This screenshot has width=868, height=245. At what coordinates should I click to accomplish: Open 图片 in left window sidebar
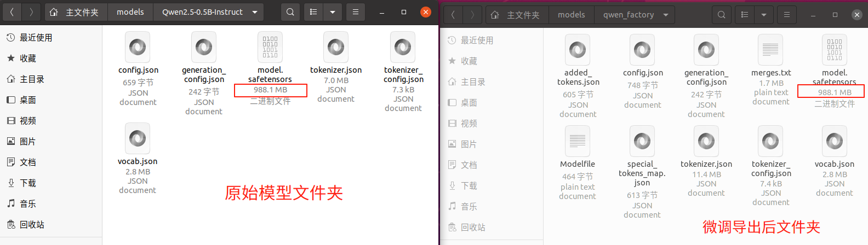coord(51,142)
